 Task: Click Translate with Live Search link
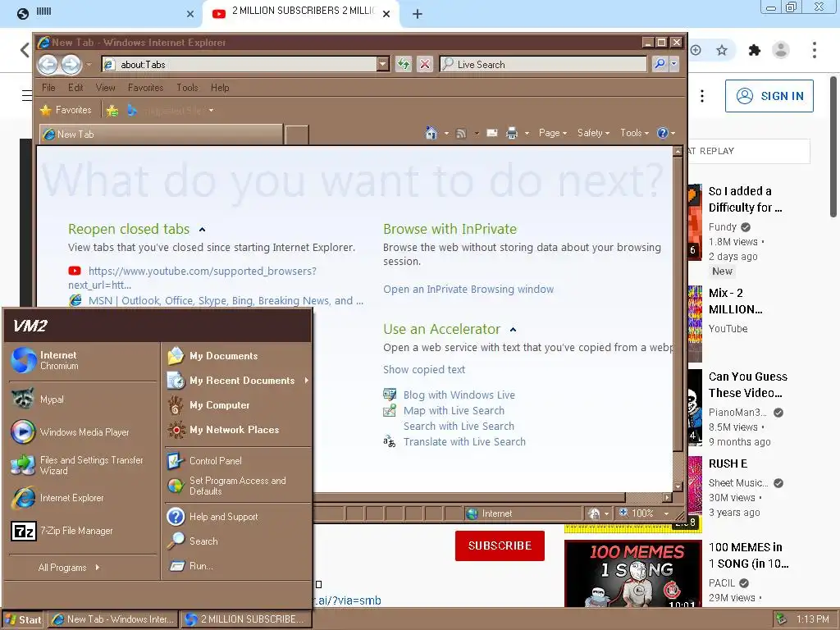click(x=464, y=442)
